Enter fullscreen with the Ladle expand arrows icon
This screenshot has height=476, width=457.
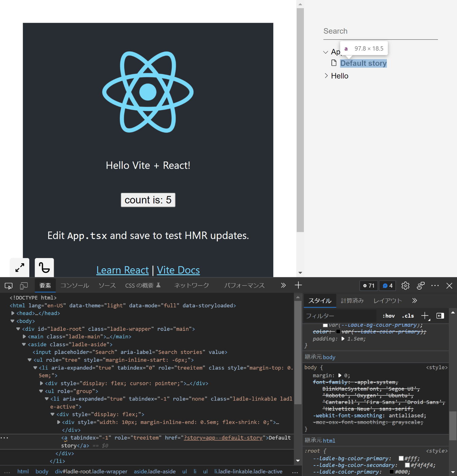[20, 268]
